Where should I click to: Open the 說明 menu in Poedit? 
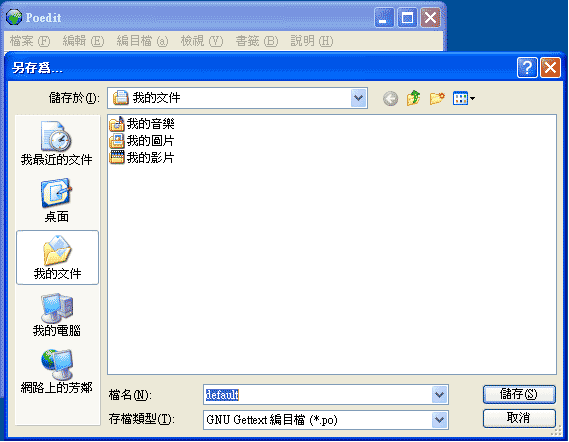tap(312, 41)
